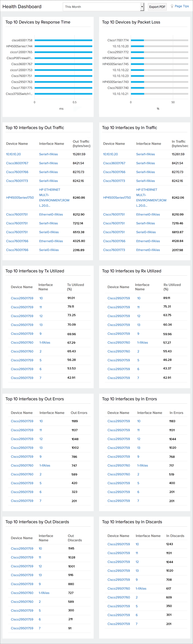Click the Out Errors column header
193x644 pixels.
pos(79,413)
